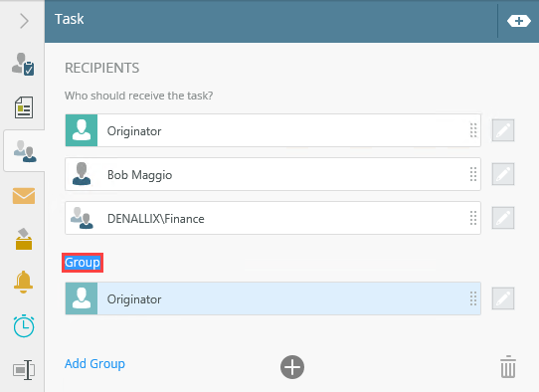The image size is (539, 392).
Task: Expand the panel with chevron arrow
Action: coord(24,21)
